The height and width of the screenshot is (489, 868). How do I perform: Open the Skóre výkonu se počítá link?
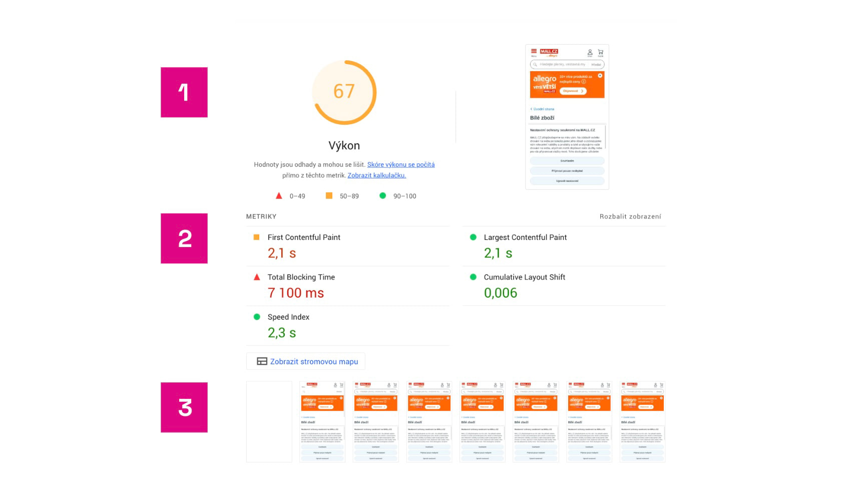pos(400,164)
